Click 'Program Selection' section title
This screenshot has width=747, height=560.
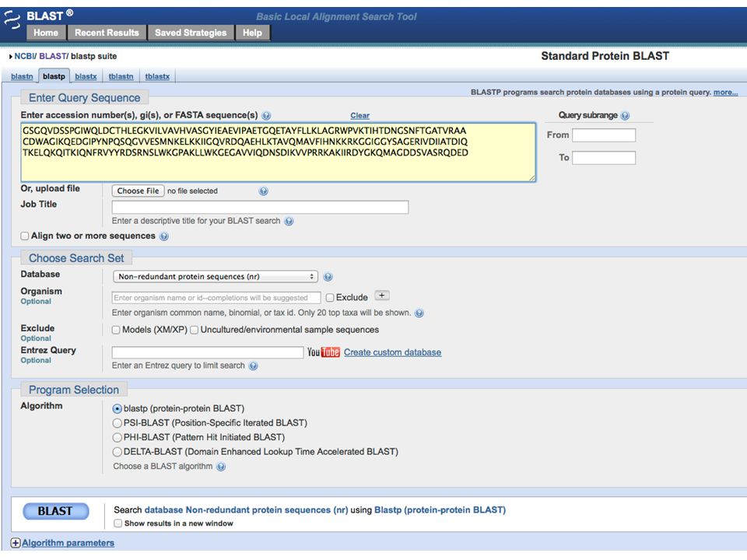click(x=74, y=390)
